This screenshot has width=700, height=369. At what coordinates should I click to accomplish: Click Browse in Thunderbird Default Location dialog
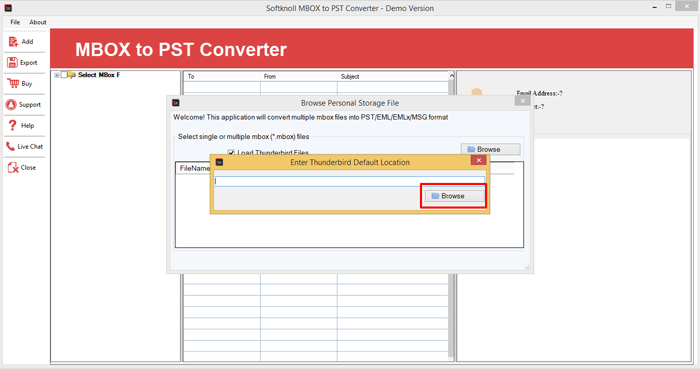454,196
